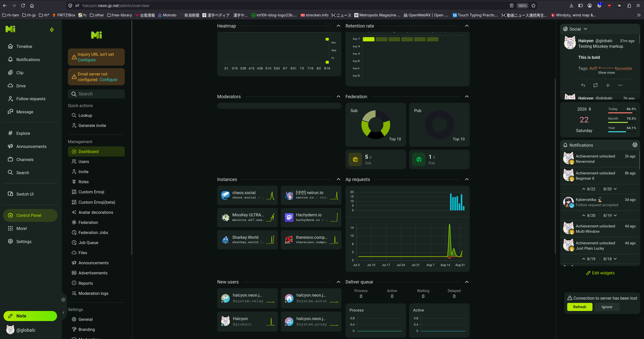Collapse the Heatmap section
644x339 pixels.
coord(338,26)
